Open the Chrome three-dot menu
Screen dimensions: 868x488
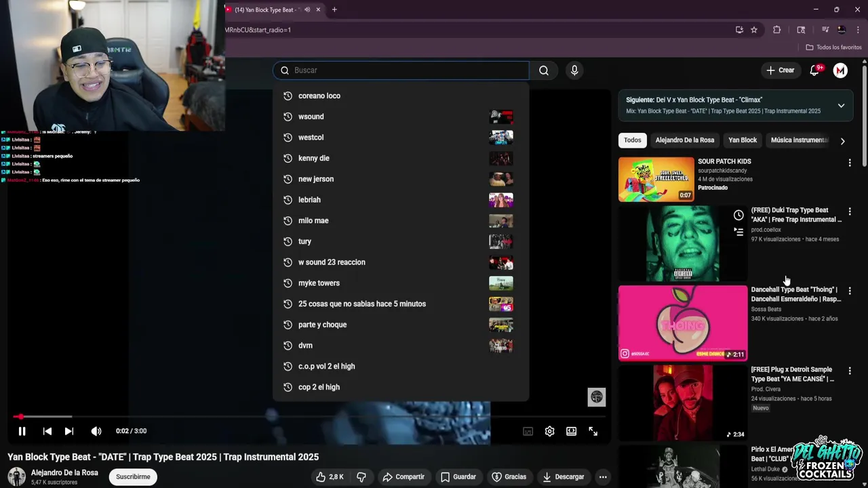pos(858,30)
